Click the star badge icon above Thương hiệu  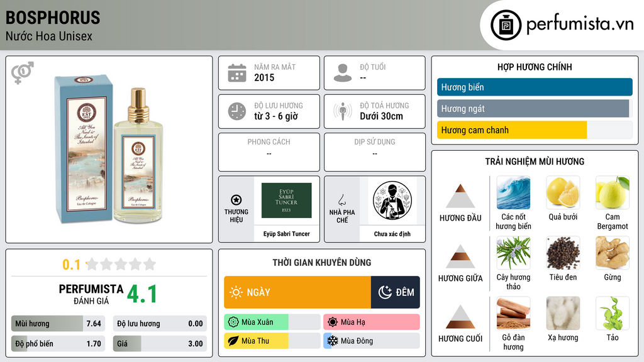[x=236, y=200]
